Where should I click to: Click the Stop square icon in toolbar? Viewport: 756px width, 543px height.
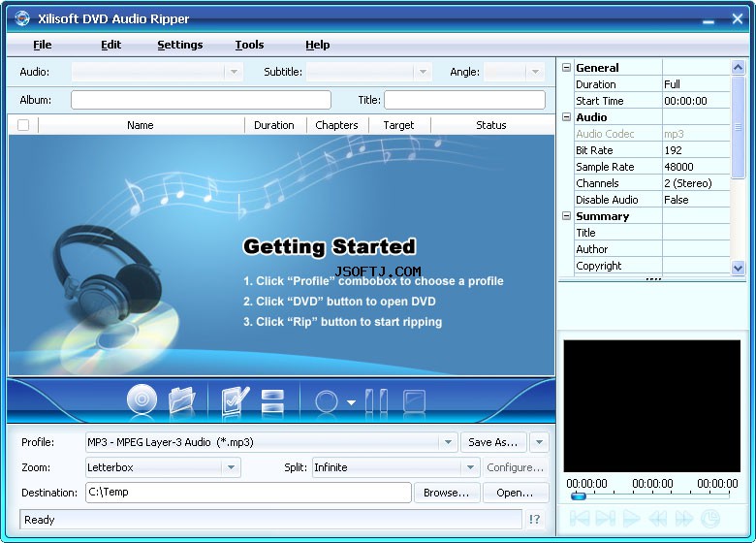point(414,401)
